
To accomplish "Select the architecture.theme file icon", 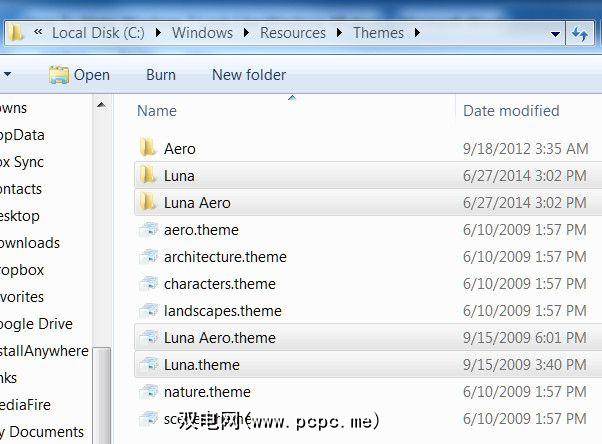I will [x=149, y=257].
